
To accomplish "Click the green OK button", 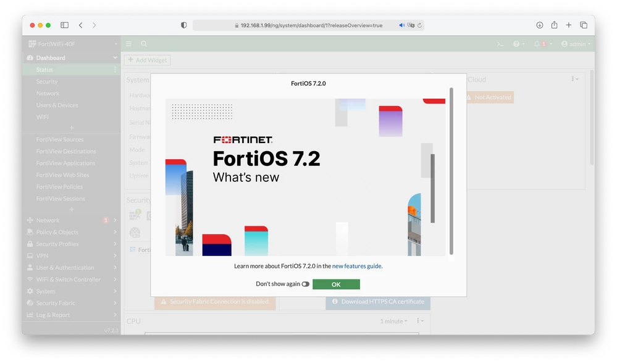I will click(x=336, y=284).
